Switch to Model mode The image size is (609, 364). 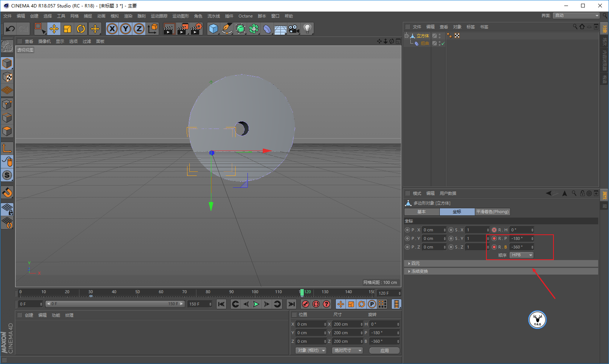(x=7, y=64)
